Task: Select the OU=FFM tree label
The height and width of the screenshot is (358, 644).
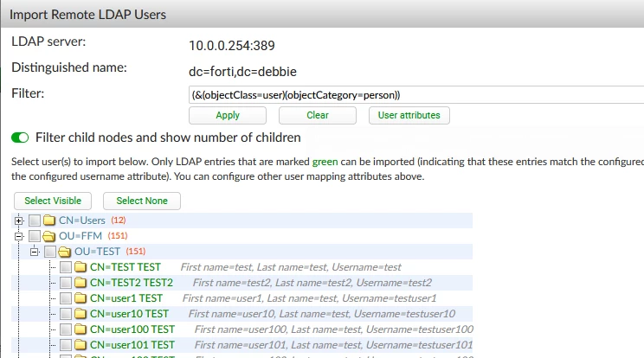Action: click(80, 236)
